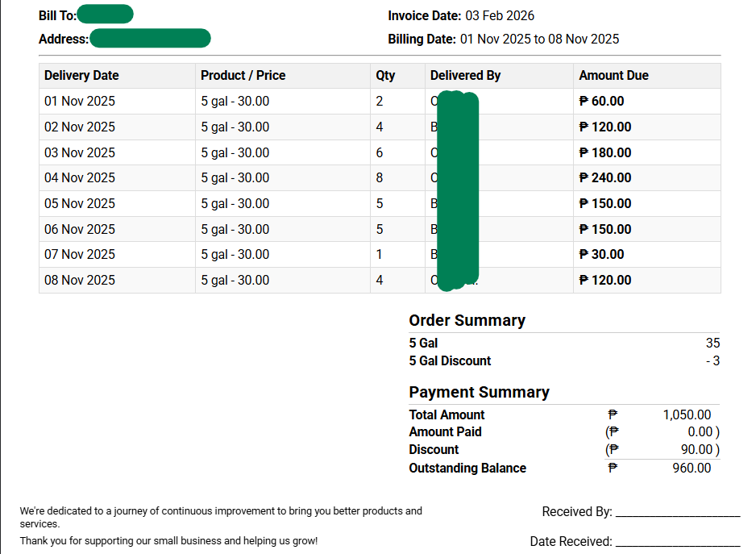The image size is (756, 554).
Task: Click the Invoice Date 03 Feb 2026 text
Action: [460, 16]
